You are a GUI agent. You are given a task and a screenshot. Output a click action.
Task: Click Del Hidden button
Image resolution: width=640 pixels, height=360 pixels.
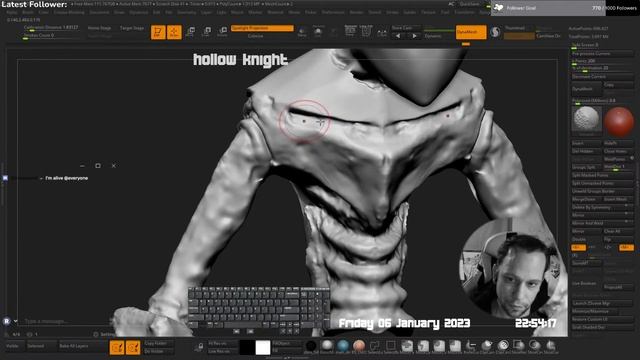587,151
